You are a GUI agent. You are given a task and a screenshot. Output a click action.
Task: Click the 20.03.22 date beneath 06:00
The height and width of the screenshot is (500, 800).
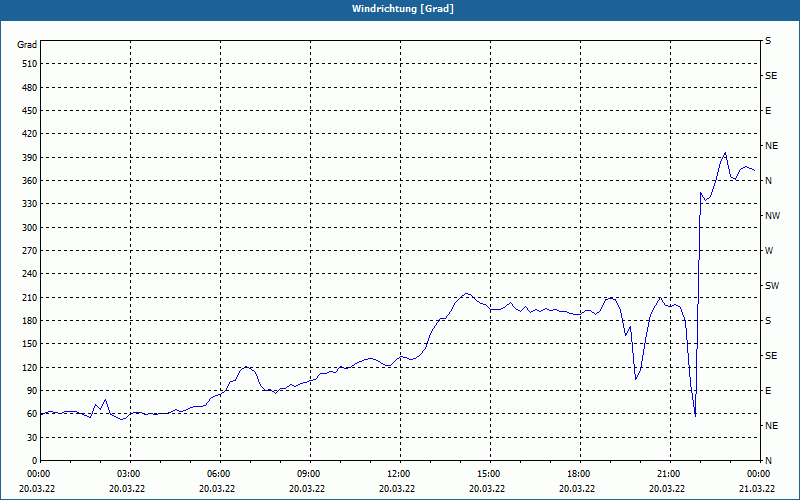pyautogui.click(x=217, y=489)
